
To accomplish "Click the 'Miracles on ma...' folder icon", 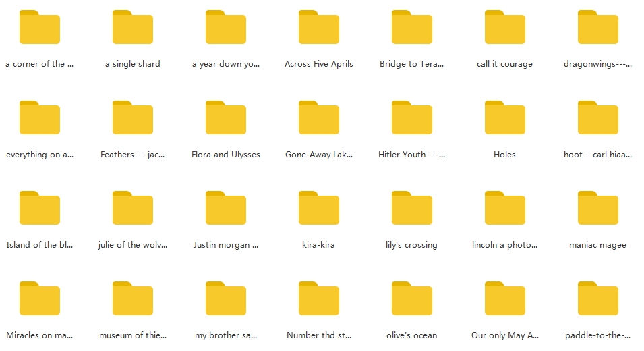I will tap(40, 298).
